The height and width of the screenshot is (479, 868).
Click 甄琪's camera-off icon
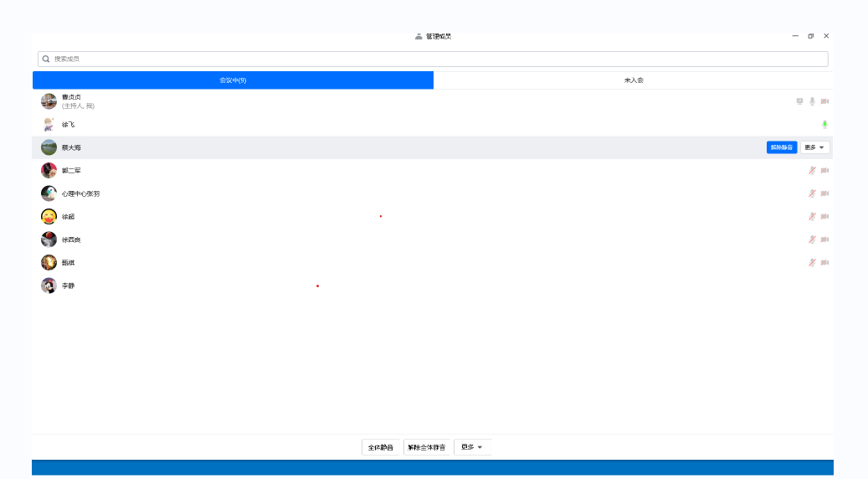tap(824, 263)
